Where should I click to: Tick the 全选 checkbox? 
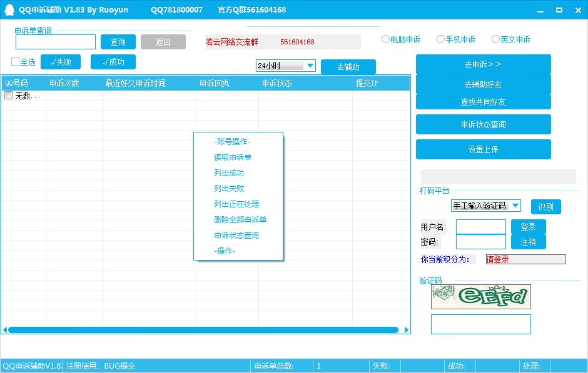tap(16, 61)
